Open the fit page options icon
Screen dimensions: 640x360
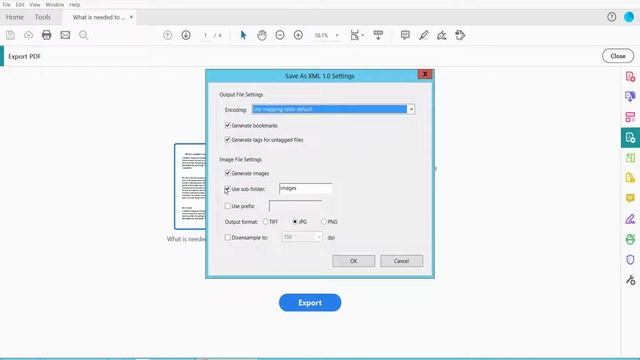(x=356, y=35)
